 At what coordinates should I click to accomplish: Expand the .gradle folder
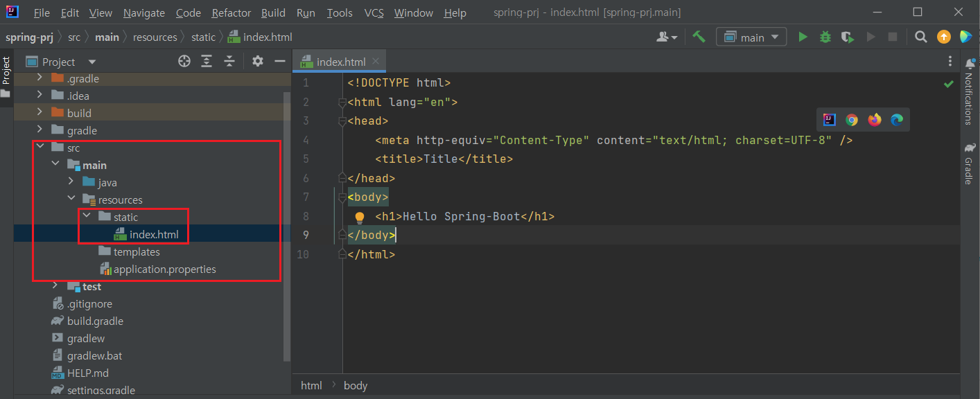pos(39,78)
